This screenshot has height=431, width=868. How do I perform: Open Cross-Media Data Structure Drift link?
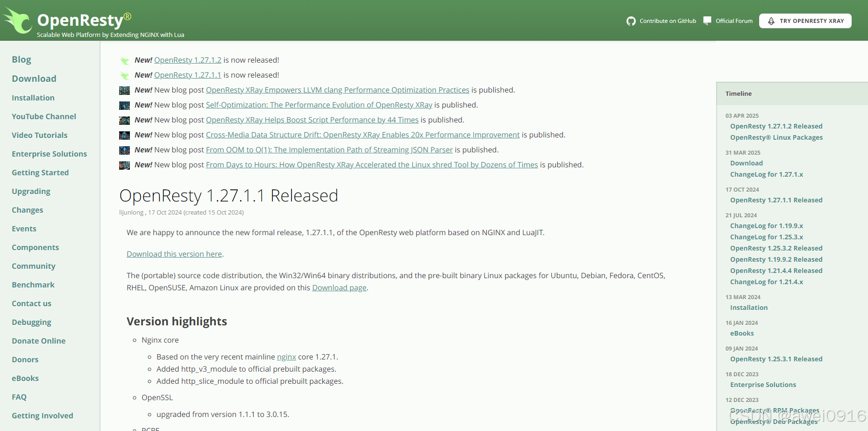[x=363, y=135]
